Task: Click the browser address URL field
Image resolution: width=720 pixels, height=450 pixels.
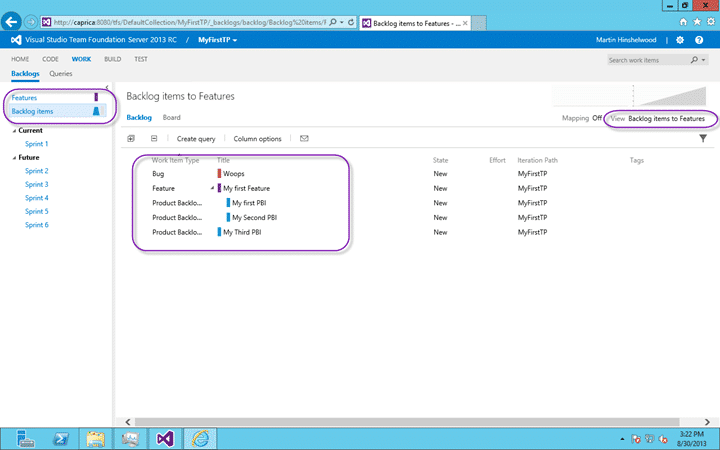Action: [190, 22]
